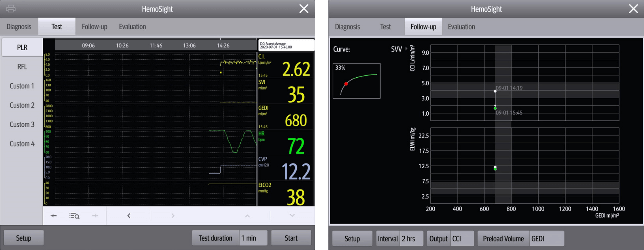Expand the SVV curve selector arrow
The image size is (644, 250).
[406, 49]
